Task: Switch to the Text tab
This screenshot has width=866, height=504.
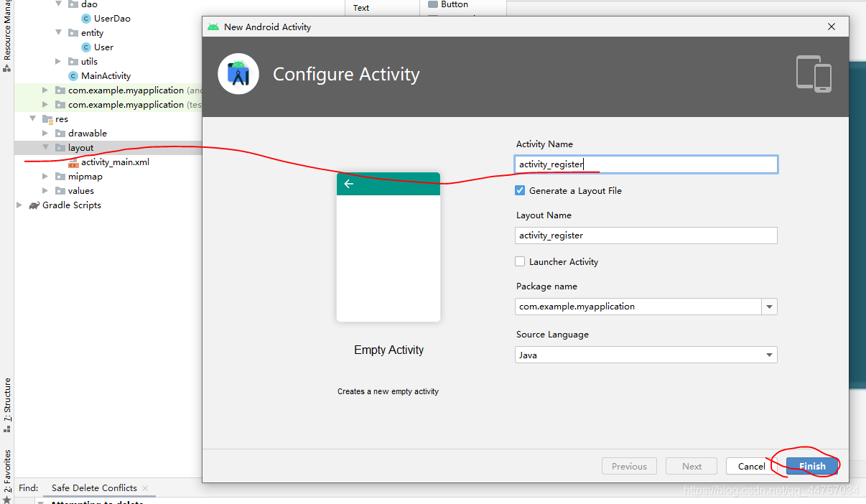Action: [x=360, y=8]
